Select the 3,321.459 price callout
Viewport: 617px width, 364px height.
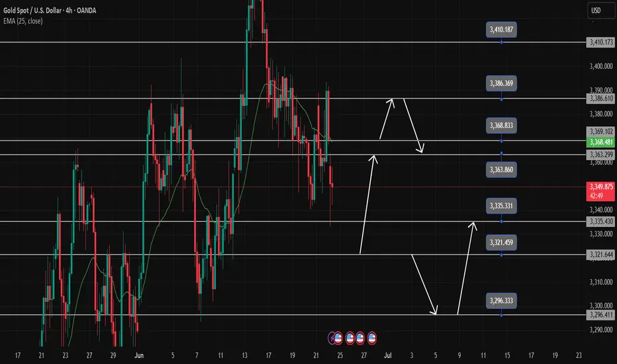501,242
